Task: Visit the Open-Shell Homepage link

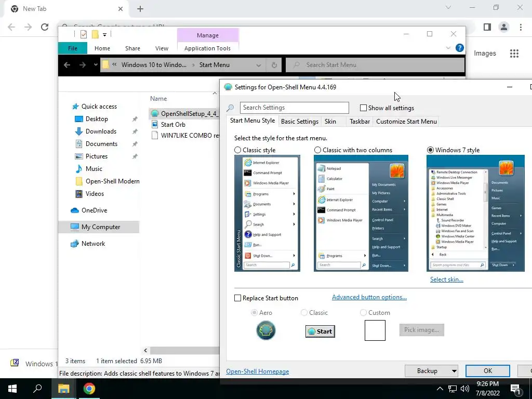Action: (258, 371)
